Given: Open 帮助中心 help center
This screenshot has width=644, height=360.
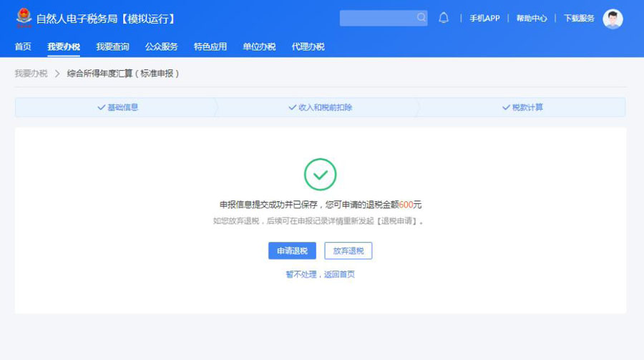Looking at the screenshot, I should 532,19.
